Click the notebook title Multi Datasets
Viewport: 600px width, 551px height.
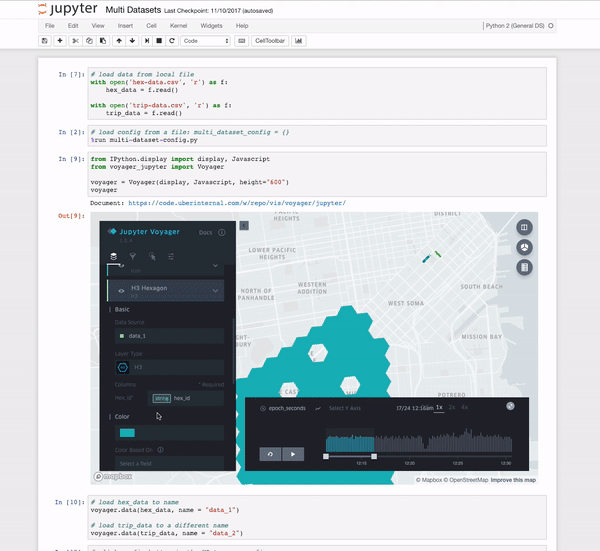pos(133,10)
